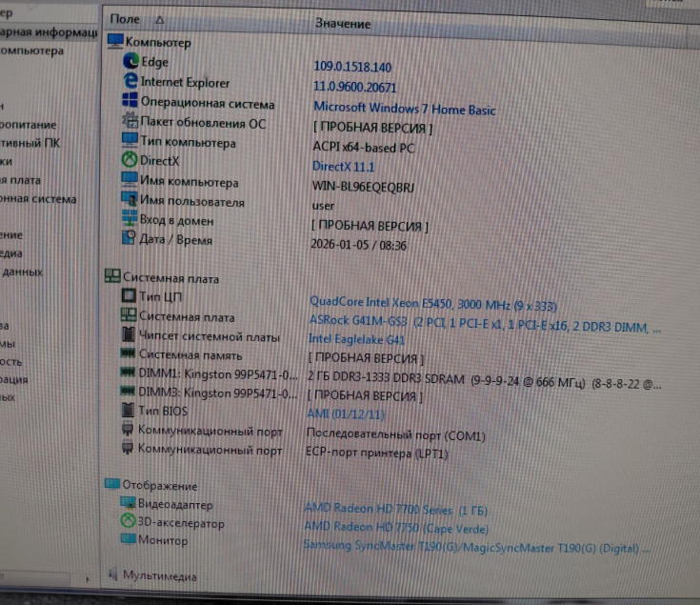This screenshot has height=605, width=700.
Task: Click the Дата / Время icon
Action: pos(129,239)
